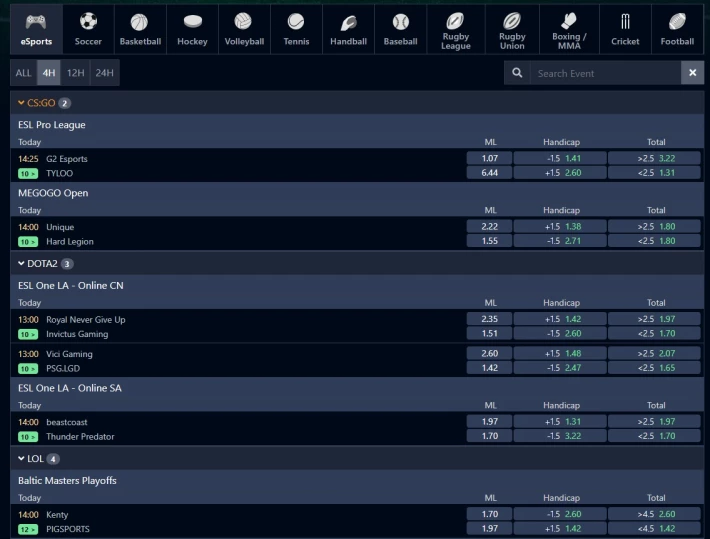This screenshot has height=539, width=710.
Task: Pick under 2.5 total at 1.31
Action: tap(654, 173)
